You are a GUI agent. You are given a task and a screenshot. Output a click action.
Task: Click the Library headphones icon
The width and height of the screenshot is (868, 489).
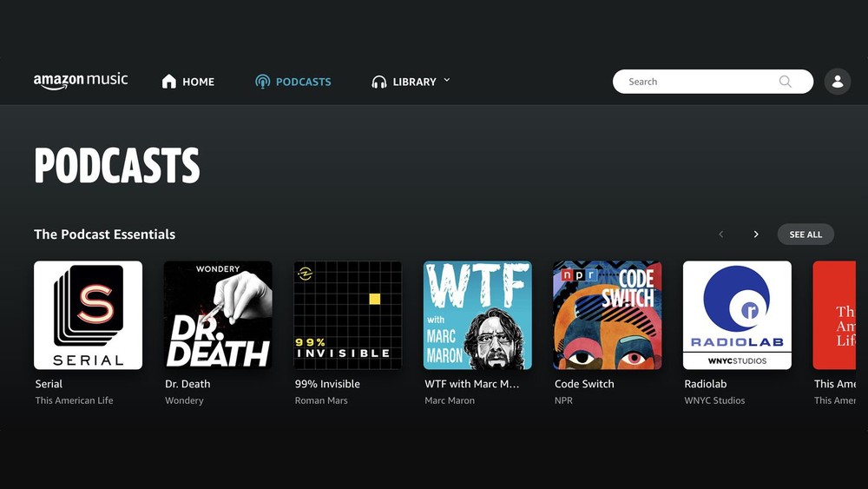tap(379, 82)
